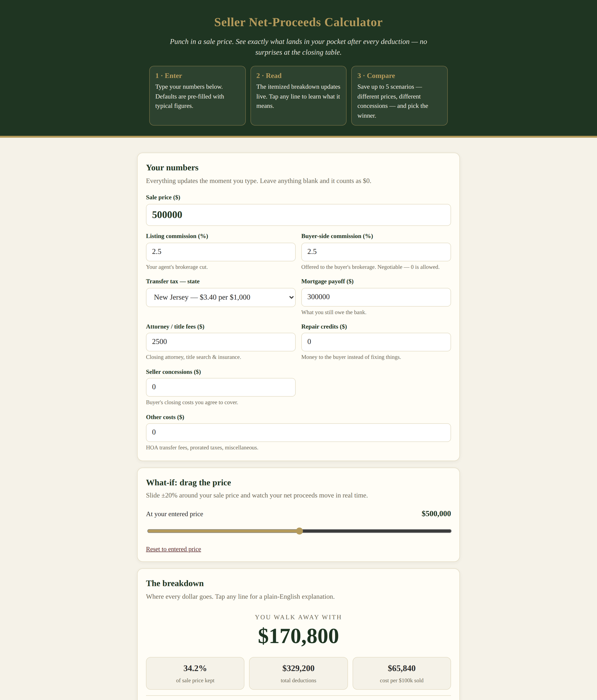Click 'What you still owe the bank.' hint
Screen dimensions: 597x700
[x=334, y=312]
